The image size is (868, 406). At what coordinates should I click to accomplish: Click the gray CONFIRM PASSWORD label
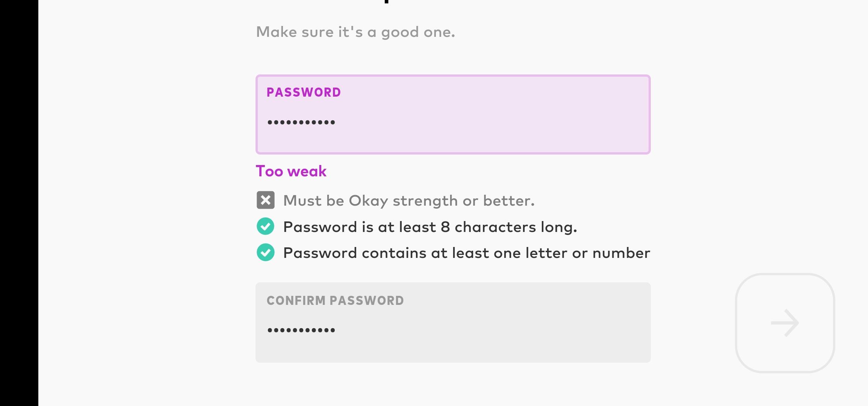(x=335, y=301)
